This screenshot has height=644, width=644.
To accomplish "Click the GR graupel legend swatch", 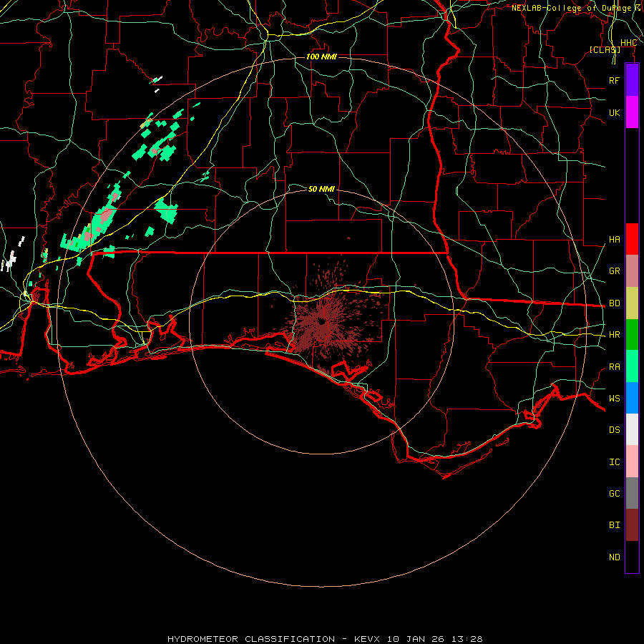I will tap(632, 271).
